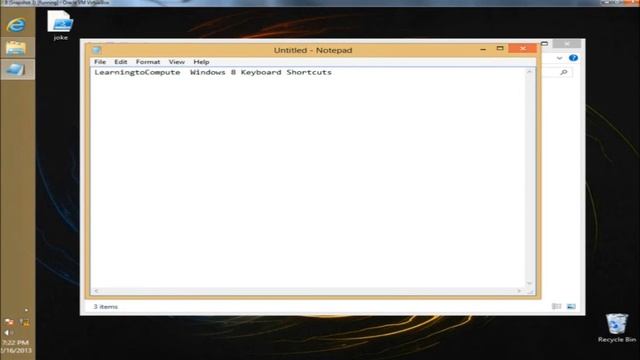Viewport: 640px width, 360px height.
Task: Click the Explorer search magnifier icon
Action: [564, 72]
